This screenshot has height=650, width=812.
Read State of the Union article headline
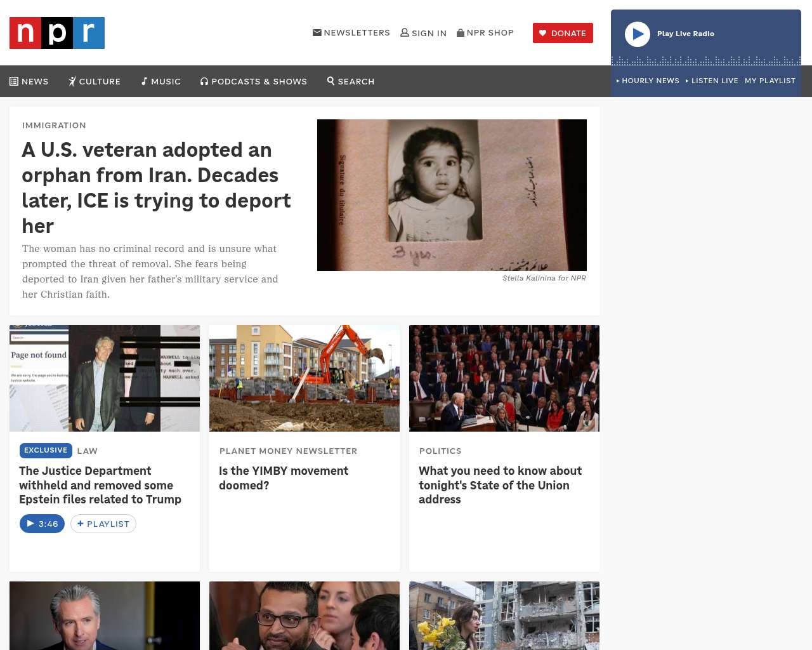click(500, 485)
